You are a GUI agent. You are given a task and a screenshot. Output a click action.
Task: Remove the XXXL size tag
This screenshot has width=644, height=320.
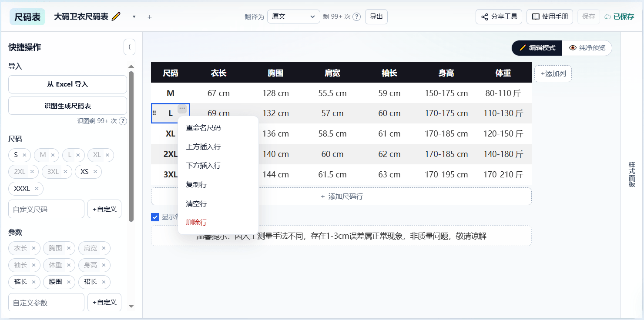click(x=37, y=189)
